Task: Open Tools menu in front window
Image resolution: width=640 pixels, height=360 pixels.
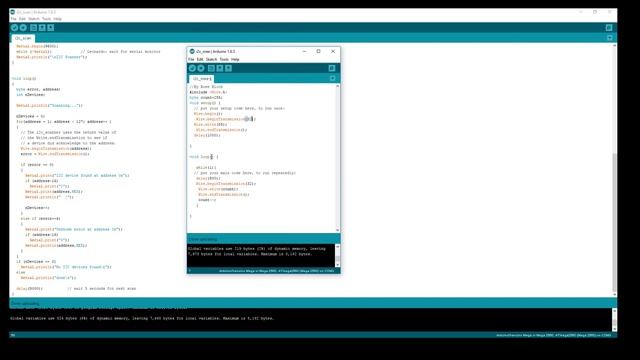Action: pyautogui.click(x=224, y=60)
